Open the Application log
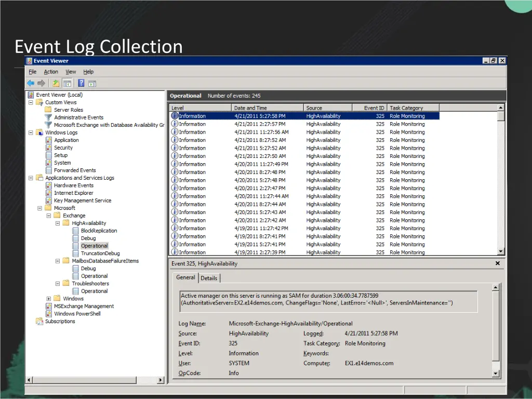 [66, 140]
